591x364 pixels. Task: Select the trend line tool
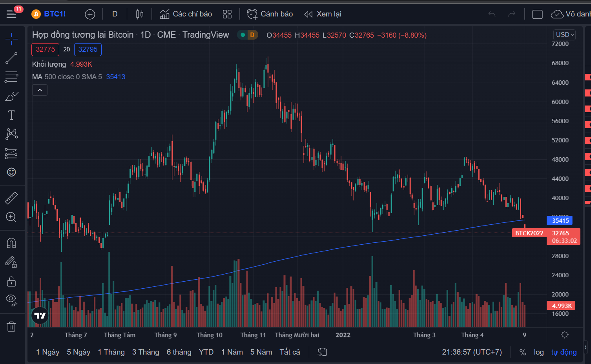coord(11,58)
